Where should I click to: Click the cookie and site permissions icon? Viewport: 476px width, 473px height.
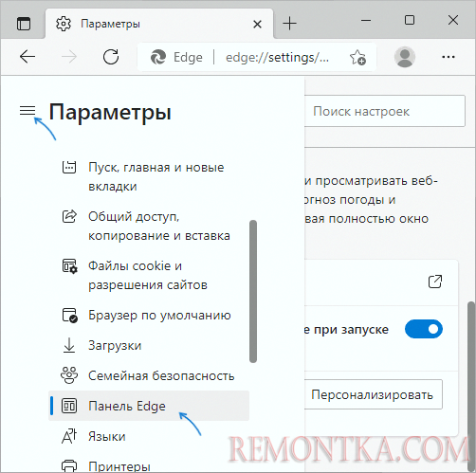[x=69, y=266]
